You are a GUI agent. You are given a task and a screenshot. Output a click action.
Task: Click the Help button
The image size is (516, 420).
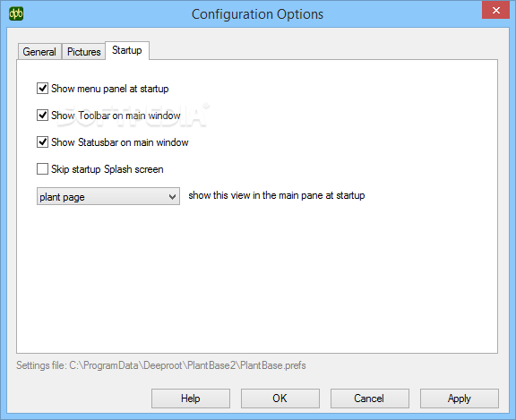click(191, 399)
